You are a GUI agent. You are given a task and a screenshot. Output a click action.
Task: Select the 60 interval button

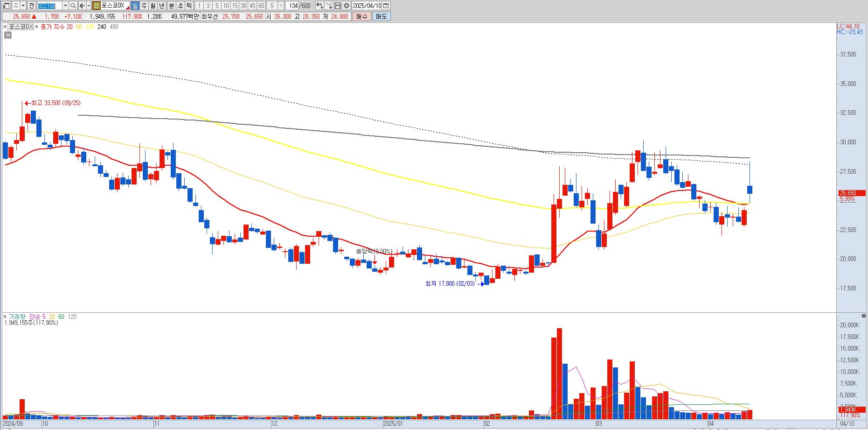(x=261, y=6)
